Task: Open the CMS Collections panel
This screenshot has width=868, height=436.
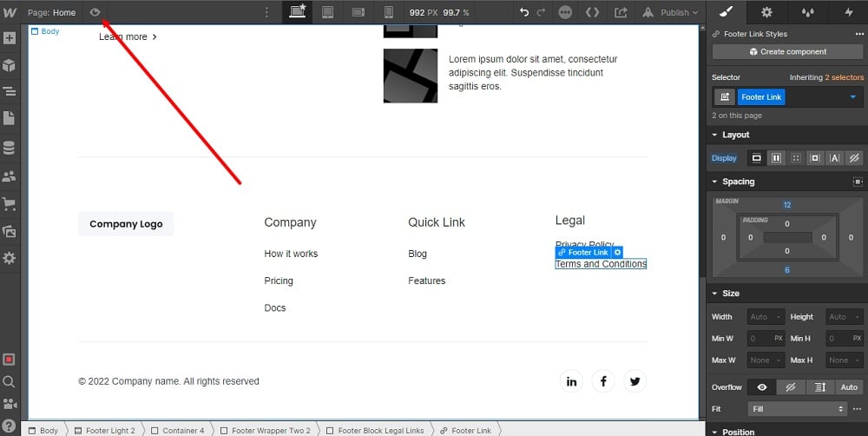Action: (10, 148)
